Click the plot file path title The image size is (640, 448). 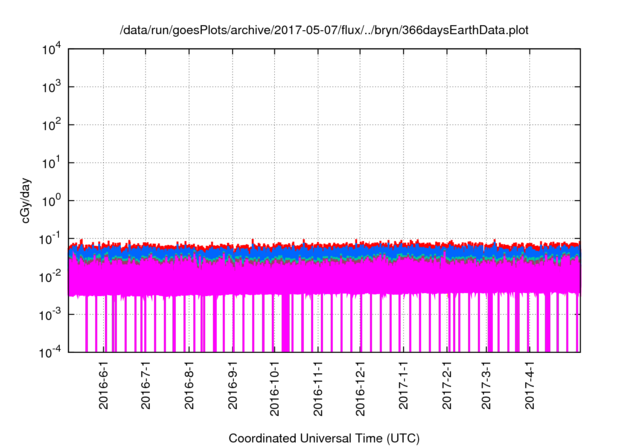[x=324, y=30]
